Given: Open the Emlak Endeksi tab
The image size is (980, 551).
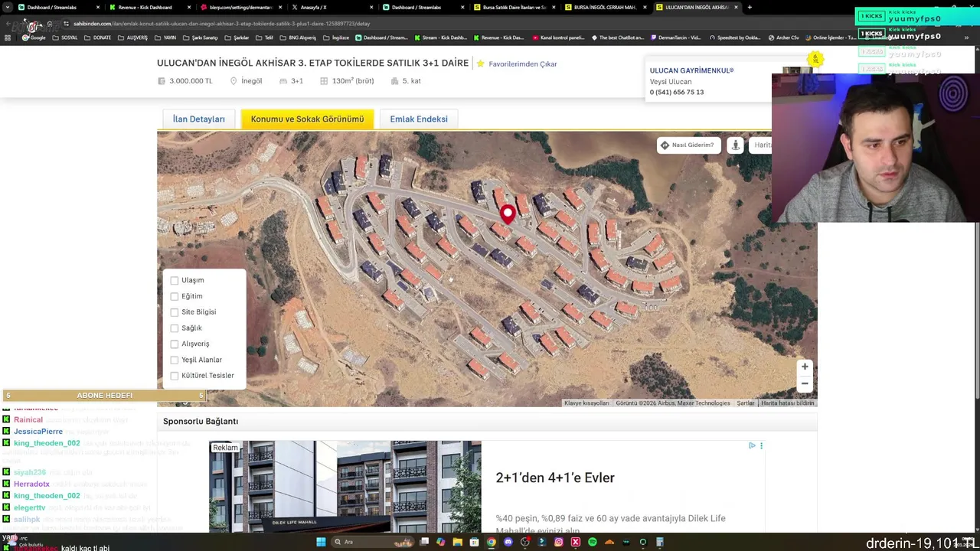Looking at the screenshot, I should 419,119.
